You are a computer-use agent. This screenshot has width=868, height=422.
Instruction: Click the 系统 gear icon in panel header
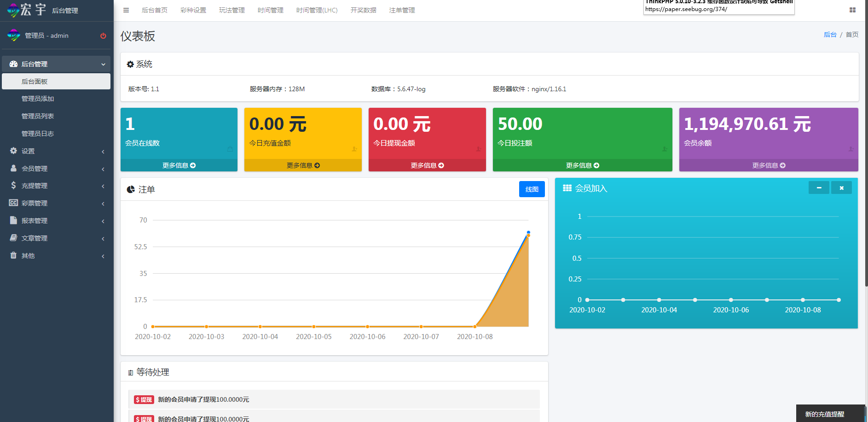point(130,64)
